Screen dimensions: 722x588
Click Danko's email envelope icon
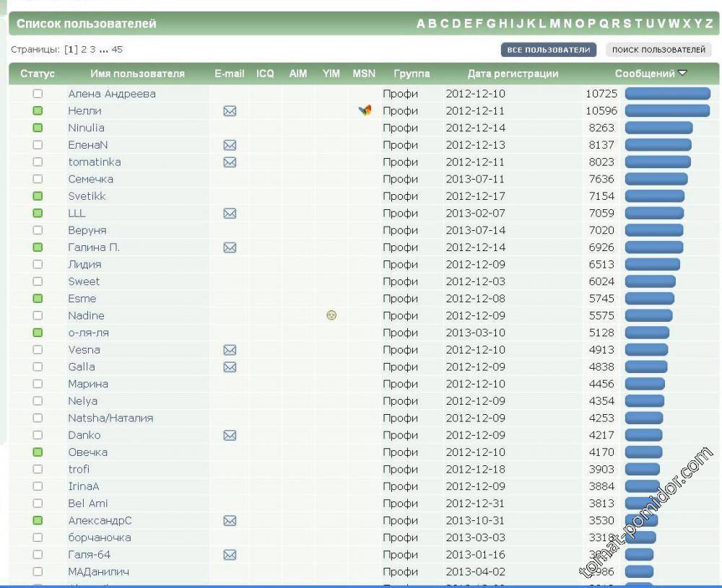(x=230, y=435)
